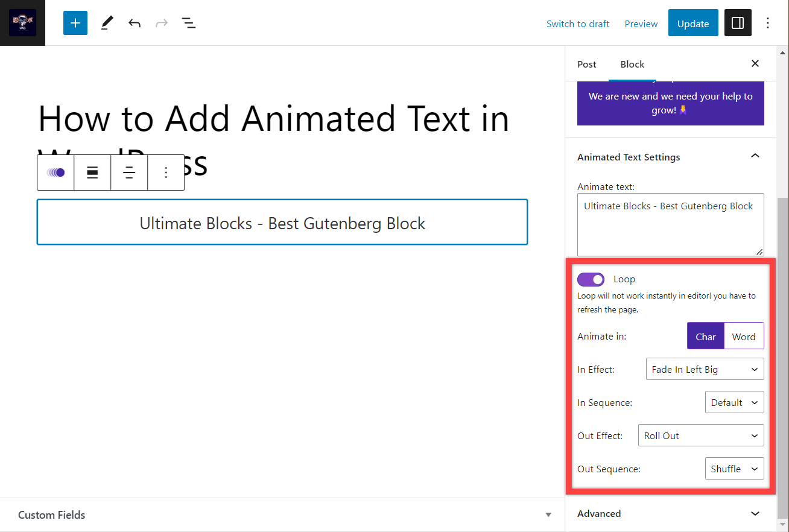Switch to the Block tab
The height and width of the screenshot is (532, 789).
[632, 64]
